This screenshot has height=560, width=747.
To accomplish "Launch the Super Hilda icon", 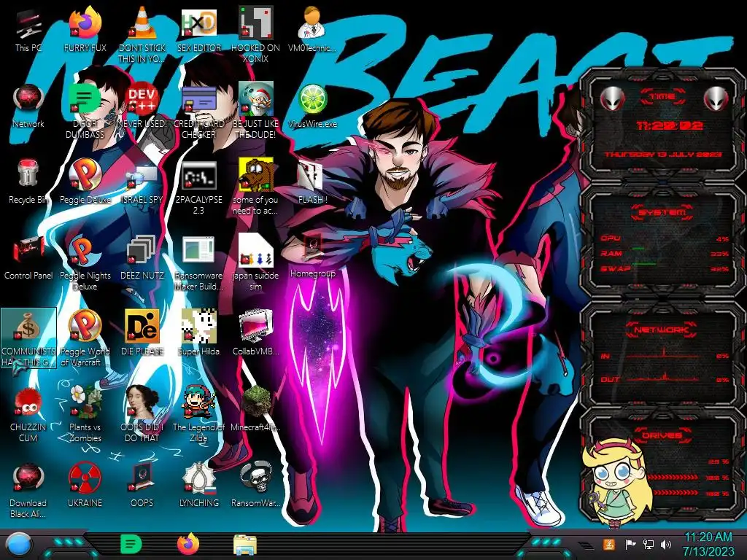I will pyautogui.click(x=198, y=333).
